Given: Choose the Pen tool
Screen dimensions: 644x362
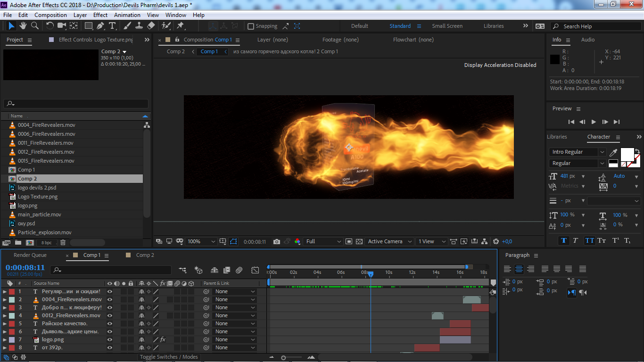Looking at the screenshot, I should (100, 26).
